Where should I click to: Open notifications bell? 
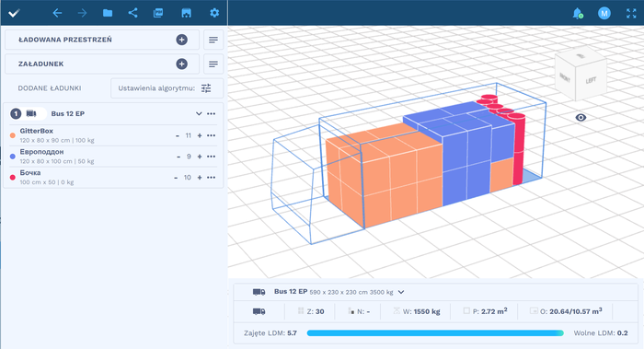click(x=578, y=13)
